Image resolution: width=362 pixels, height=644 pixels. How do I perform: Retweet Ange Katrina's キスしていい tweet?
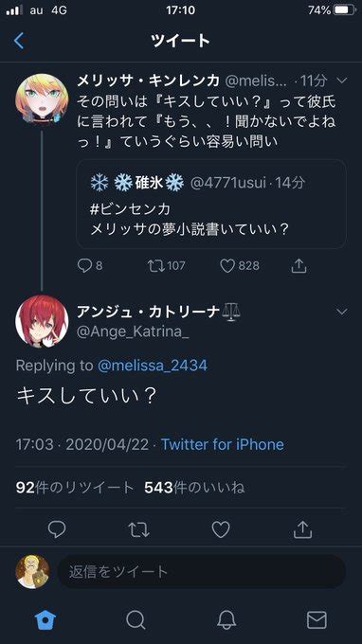(x=138, y=529)
